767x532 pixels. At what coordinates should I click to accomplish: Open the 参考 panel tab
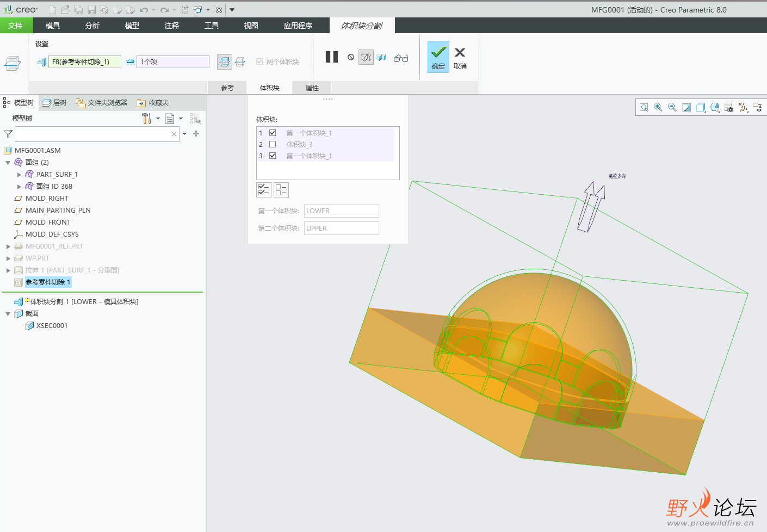[x=227, y=88]
